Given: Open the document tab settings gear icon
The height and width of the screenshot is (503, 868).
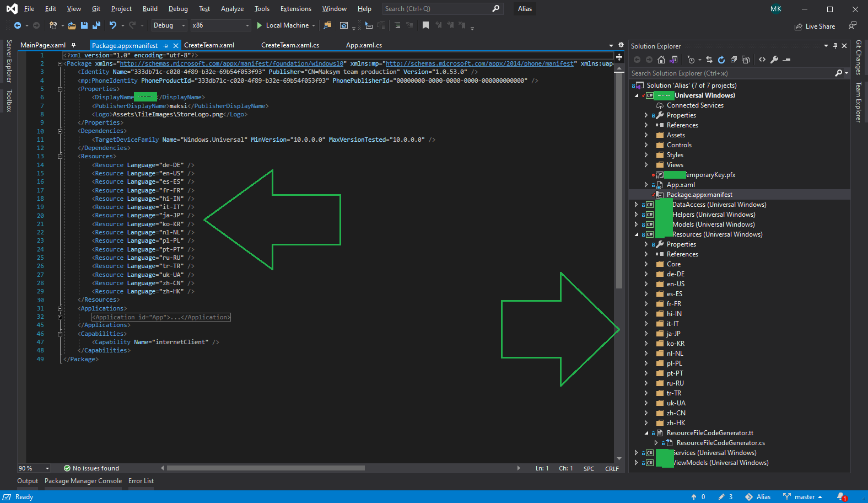Looking at the screenshot, I should point(621,45).
